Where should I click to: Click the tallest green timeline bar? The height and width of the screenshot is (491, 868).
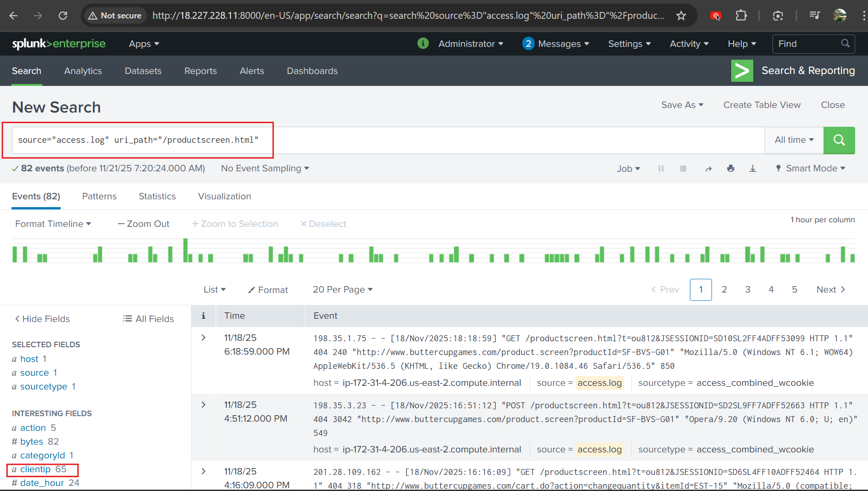185,250
